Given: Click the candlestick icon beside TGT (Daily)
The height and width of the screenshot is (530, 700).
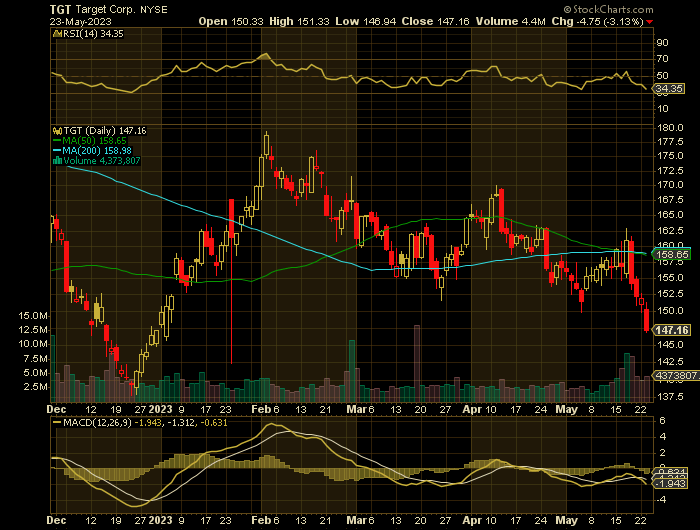Looking at the screenshot, I should [57, 131].
